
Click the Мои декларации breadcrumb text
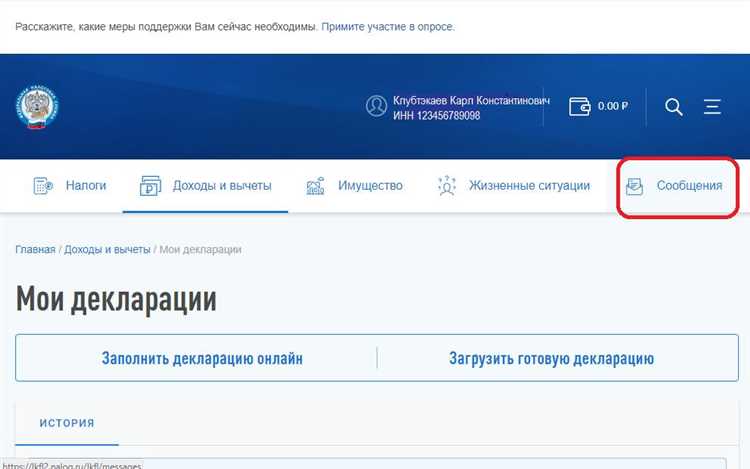tap(200, 250)
